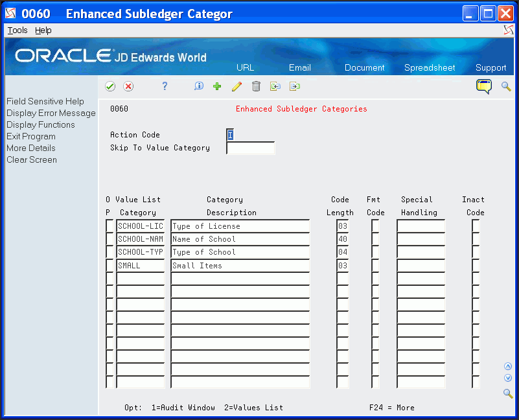Click the green plus Add icon
Viewport: 519px width, 420px height.
point(217,86)
